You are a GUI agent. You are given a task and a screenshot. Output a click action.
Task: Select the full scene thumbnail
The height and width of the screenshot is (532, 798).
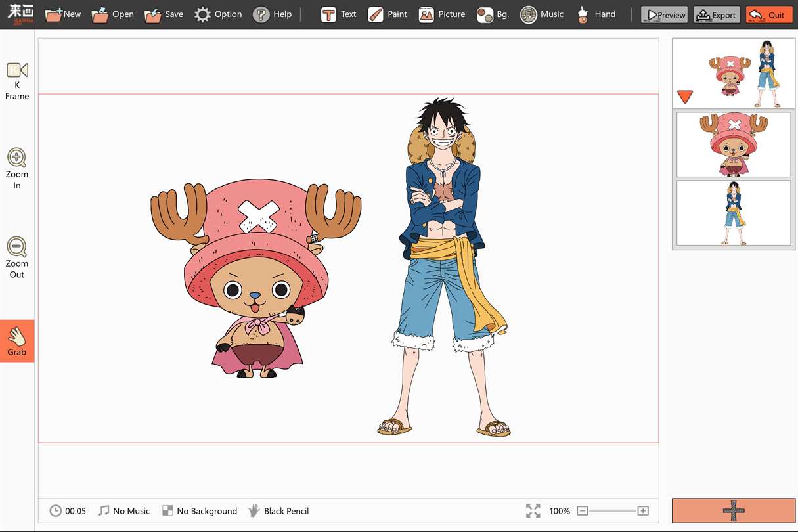point(734,74)
